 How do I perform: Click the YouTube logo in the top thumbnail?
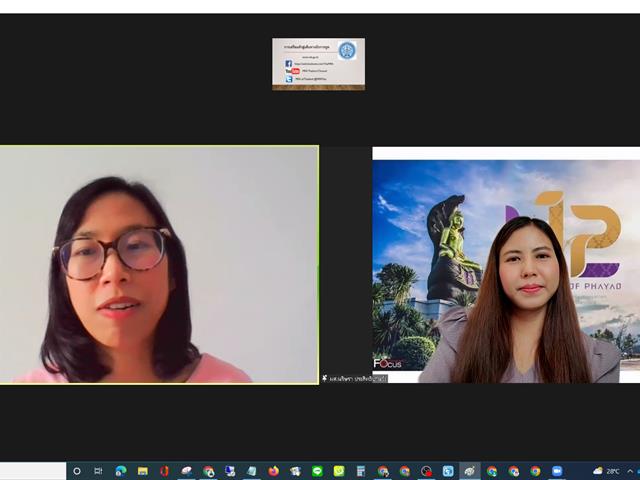293,71
